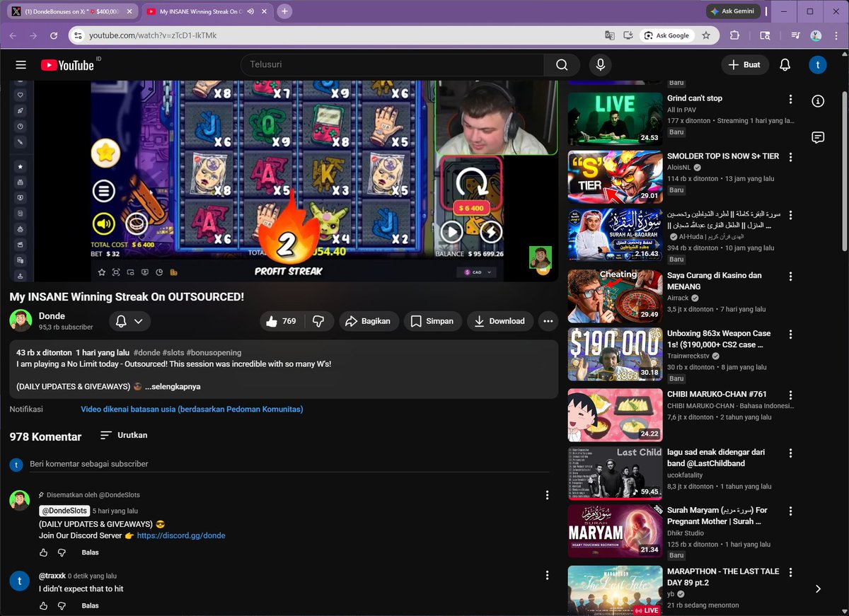Like the DondeSlots pinned comment
849x616 pixels.
click(x=44, y=552)
